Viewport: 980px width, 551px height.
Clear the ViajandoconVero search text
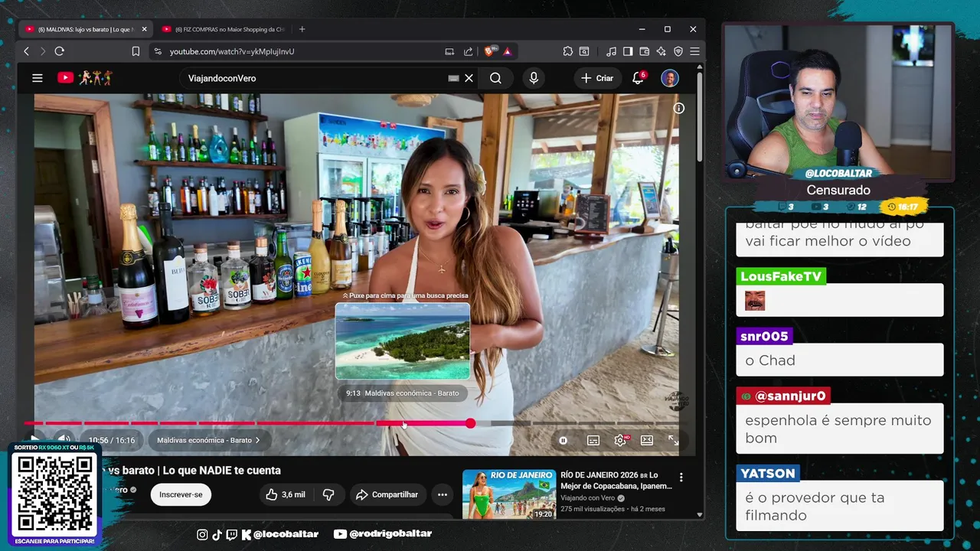pos(469,78)
